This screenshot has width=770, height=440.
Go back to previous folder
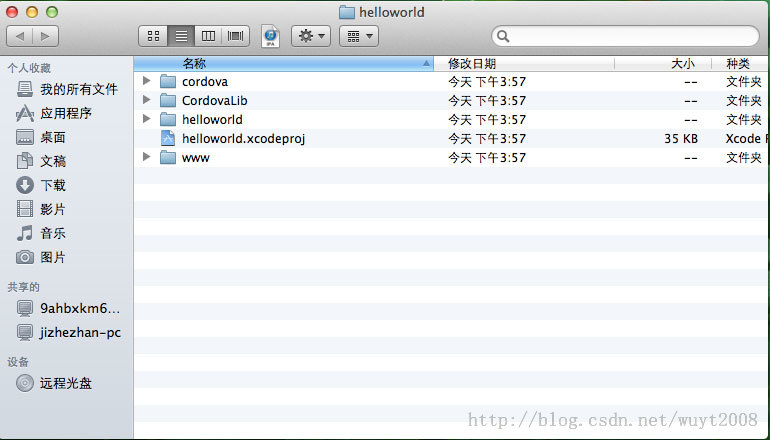(x=20, y=36)
